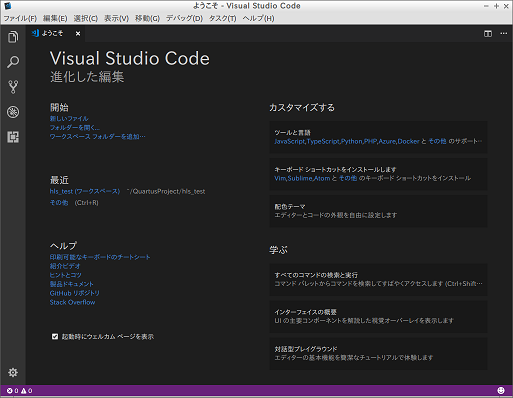The height and width of the screenshot is (398, 513).
Task: Open the Stack Overflow link
Action: [x=72, y=302]
